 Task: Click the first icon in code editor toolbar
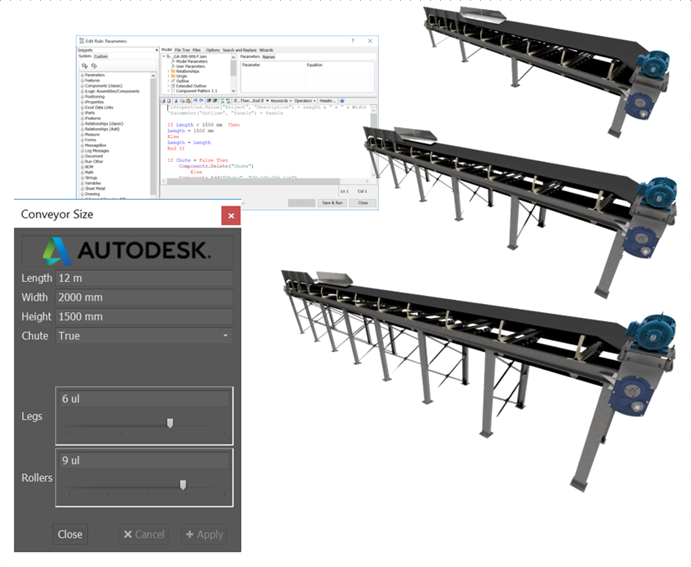point(163,101)
